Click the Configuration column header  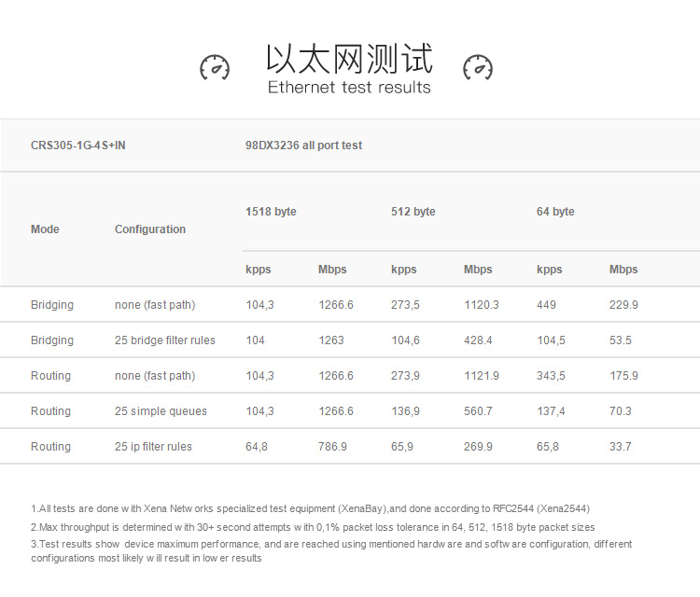tap(150, 229)
